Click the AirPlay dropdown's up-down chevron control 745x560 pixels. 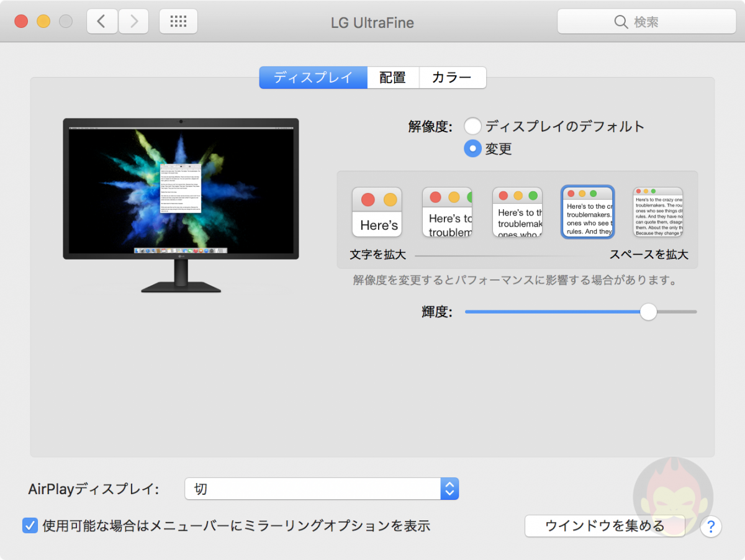pos(449,489)
